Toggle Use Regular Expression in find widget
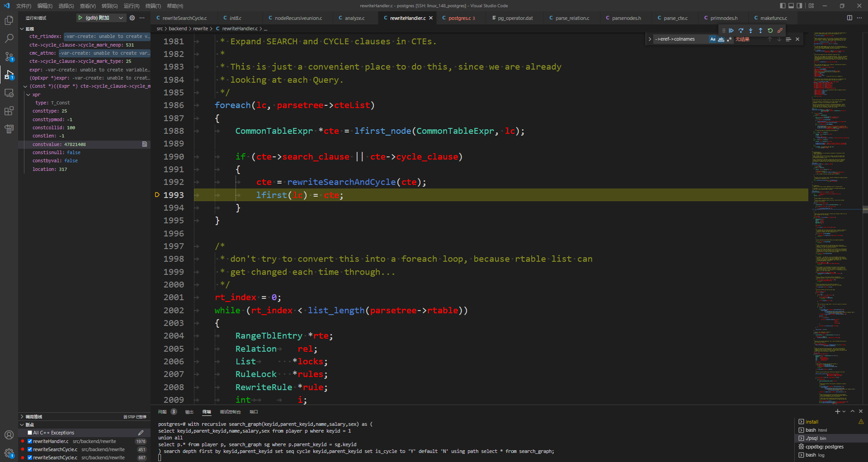Image resolution: width=868 pixels, height=462 pixels. tap(729, 39)
